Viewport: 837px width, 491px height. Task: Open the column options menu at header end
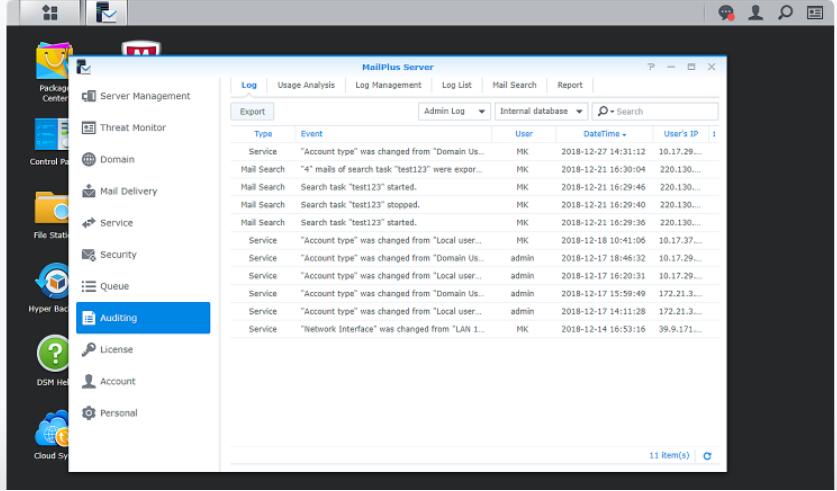coord(714,134)
